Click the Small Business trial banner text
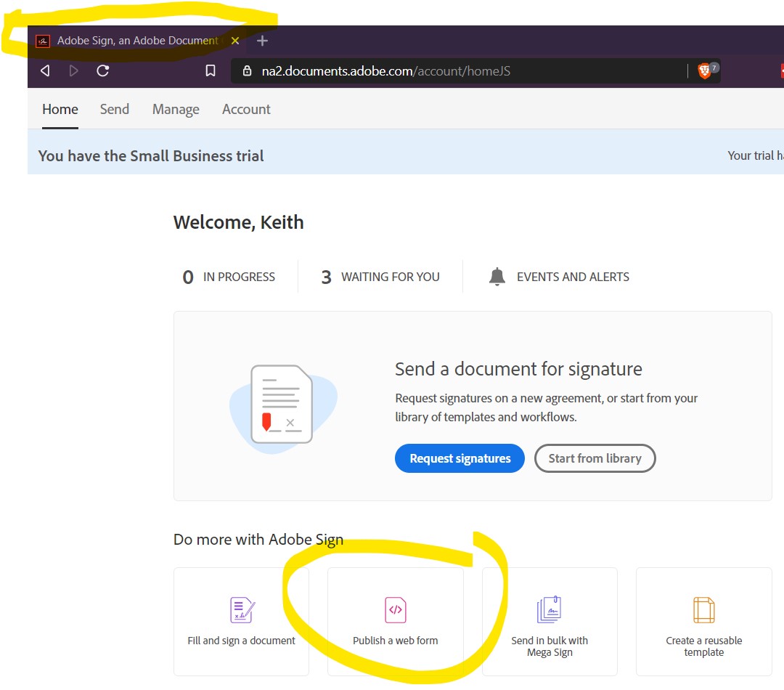 coord(151,156)
